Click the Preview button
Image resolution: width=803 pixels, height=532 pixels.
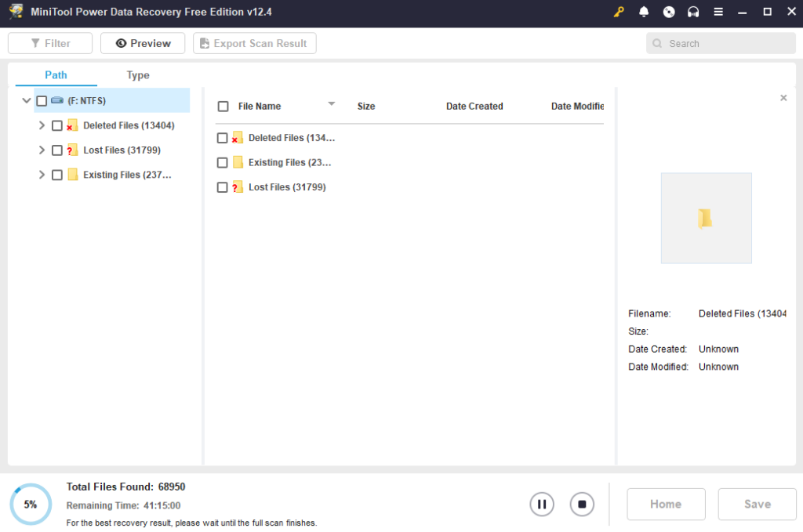143,43
